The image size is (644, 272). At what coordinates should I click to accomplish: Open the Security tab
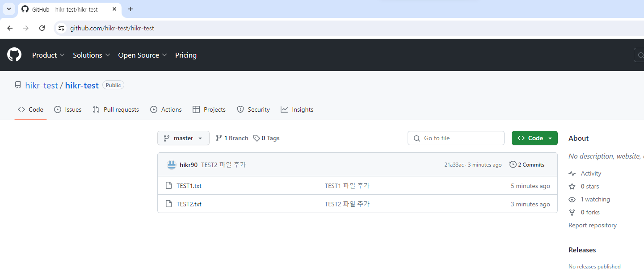(253, 109)
